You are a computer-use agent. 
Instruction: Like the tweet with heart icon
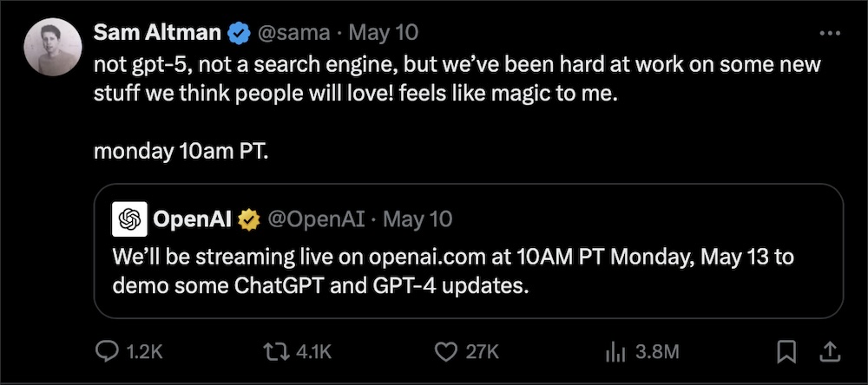[x=445, y=351]
